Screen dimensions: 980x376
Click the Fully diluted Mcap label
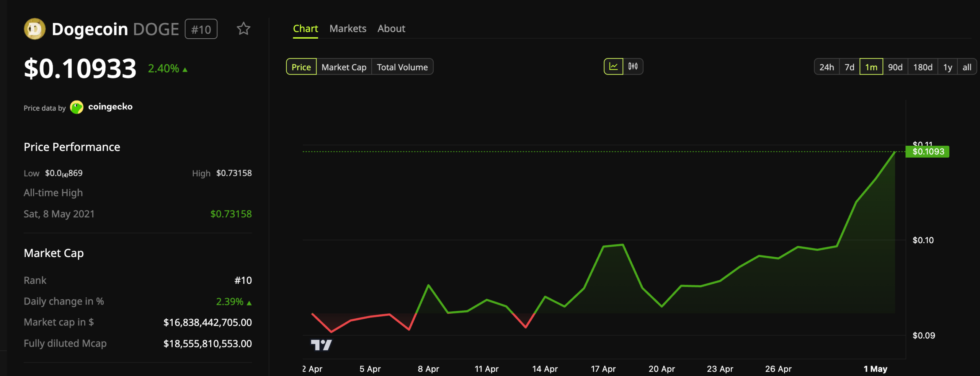tap(65, 343)
